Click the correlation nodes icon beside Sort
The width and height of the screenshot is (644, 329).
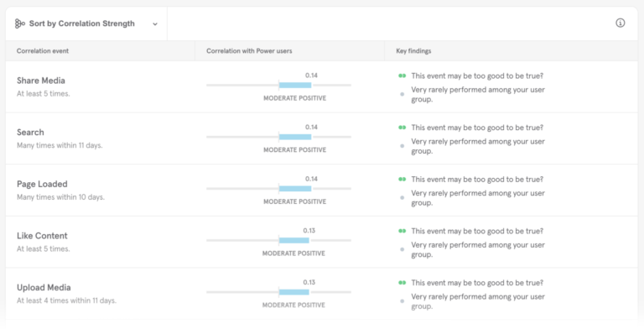(x=20, y=23)
